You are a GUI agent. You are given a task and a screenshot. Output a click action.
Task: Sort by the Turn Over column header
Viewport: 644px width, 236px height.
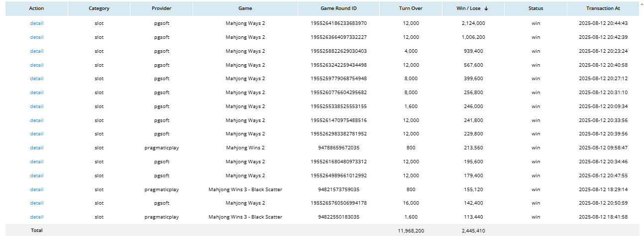pyautogui.click(x=411, y=8)
